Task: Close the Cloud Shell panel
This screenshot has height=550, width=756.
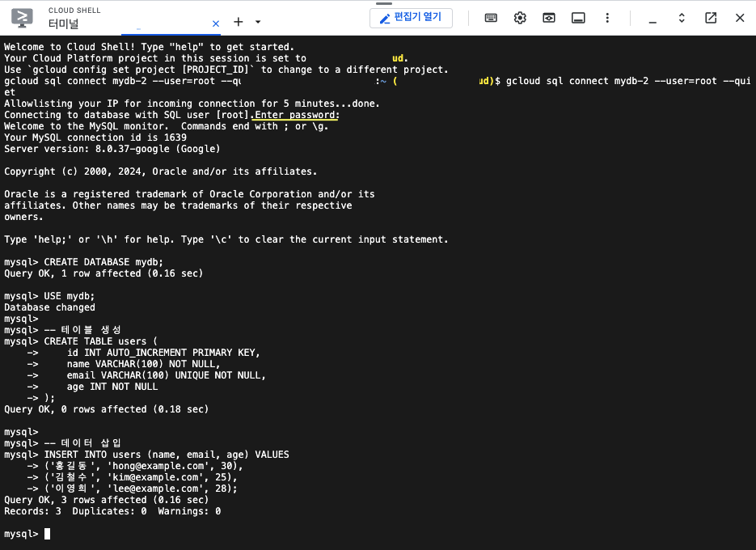Action: pos(740,18)
